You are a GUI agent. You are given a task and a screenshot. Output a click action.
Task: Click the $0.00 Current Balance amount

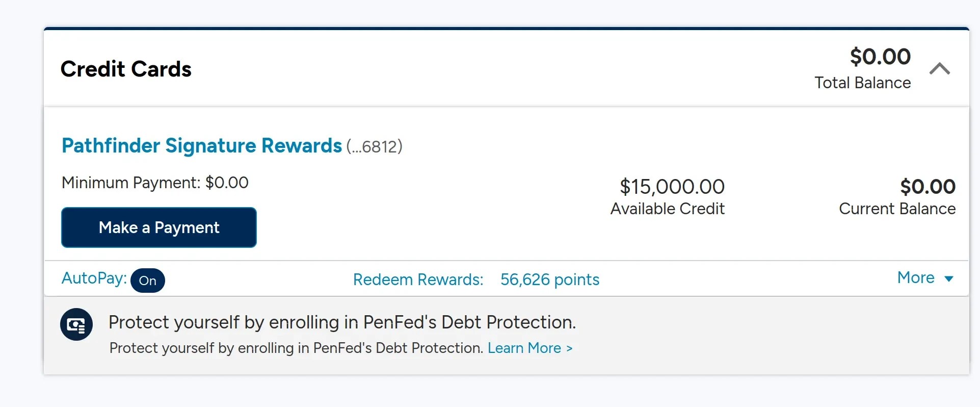[928, 187]
